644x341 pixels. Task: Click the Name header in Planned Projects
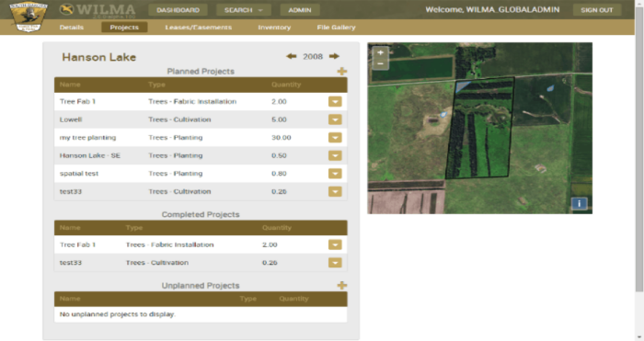70,85
